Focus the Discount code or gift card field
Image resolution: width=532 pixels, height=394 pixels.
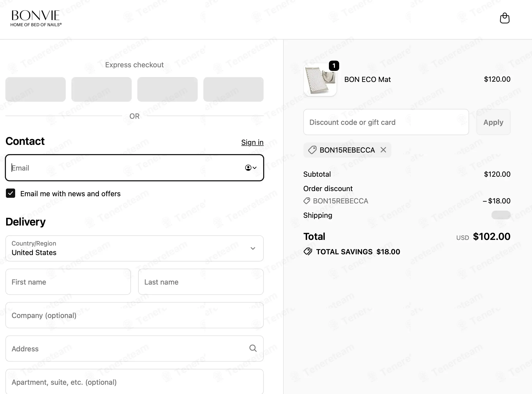click(386, 122)
